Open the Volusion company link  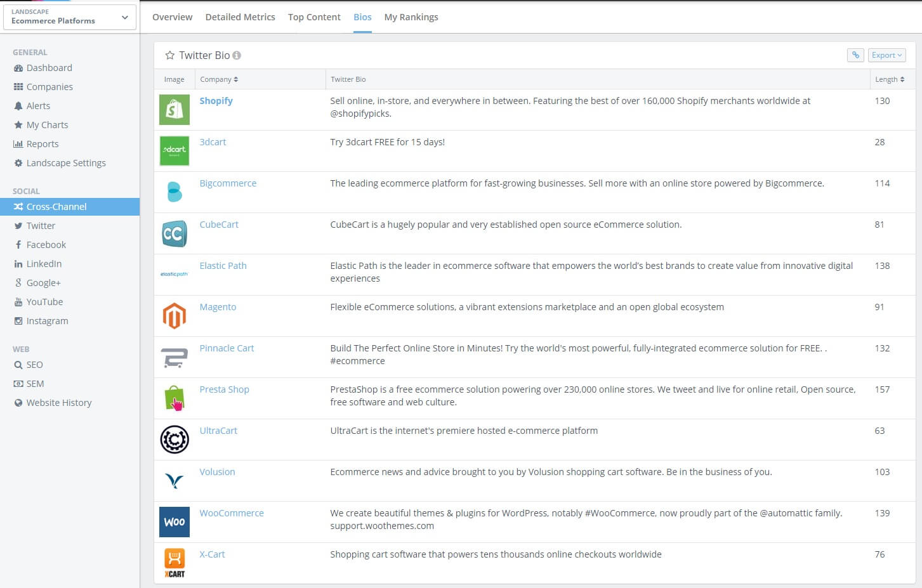pyautogui.click(x=217, y=472)
